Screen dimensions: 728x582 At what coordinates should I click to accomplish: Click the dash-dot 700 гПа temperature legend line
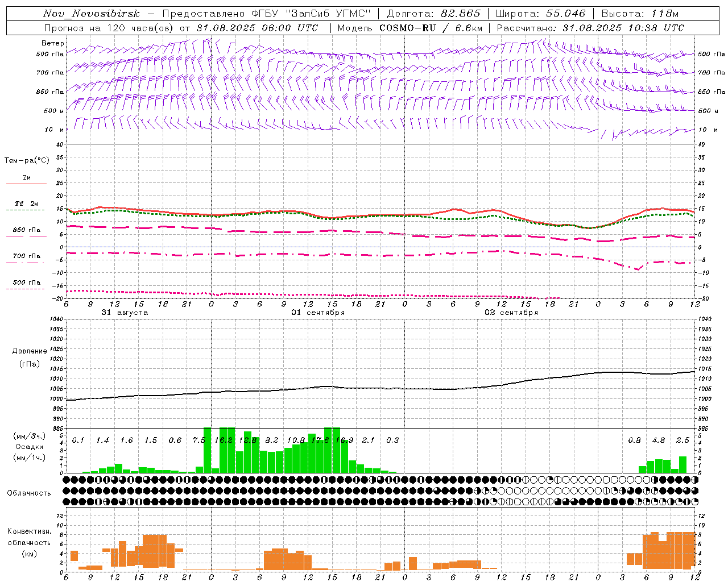25,263
